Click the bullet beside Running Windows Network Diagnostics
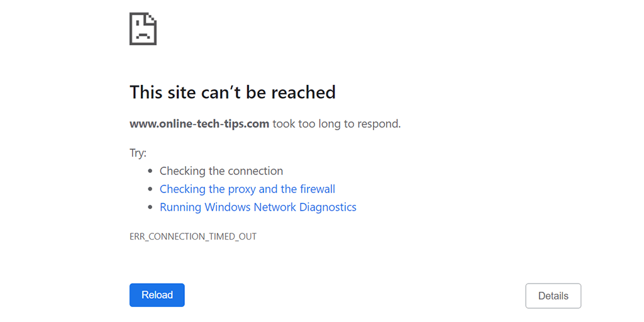Screen dimensions: 644x322 pyautogui.click(x=150, y=208)
